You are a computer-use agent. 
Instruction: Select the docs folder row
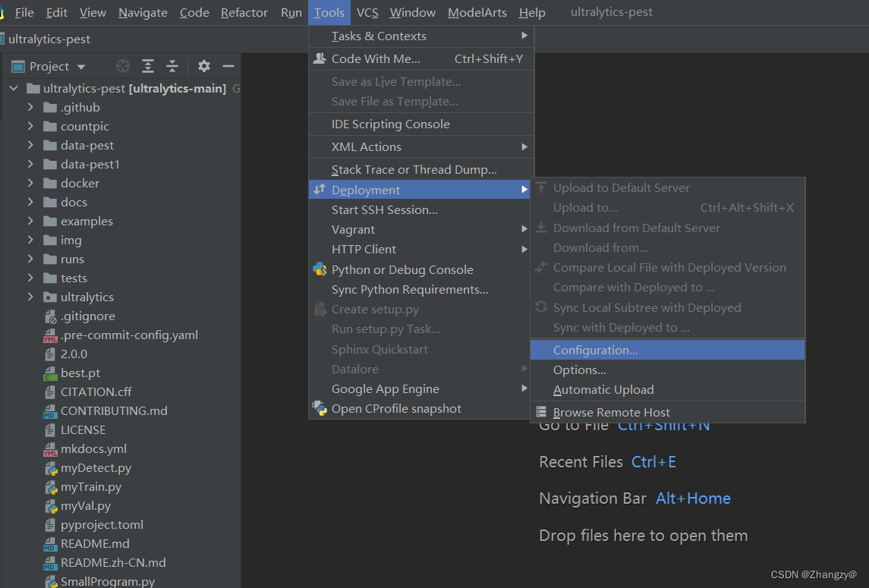(121, 203)
